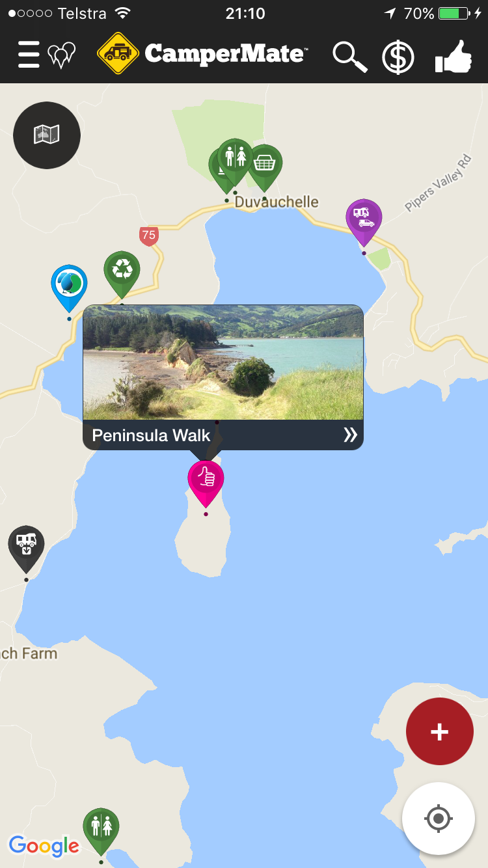Center map on my current location

439,818
